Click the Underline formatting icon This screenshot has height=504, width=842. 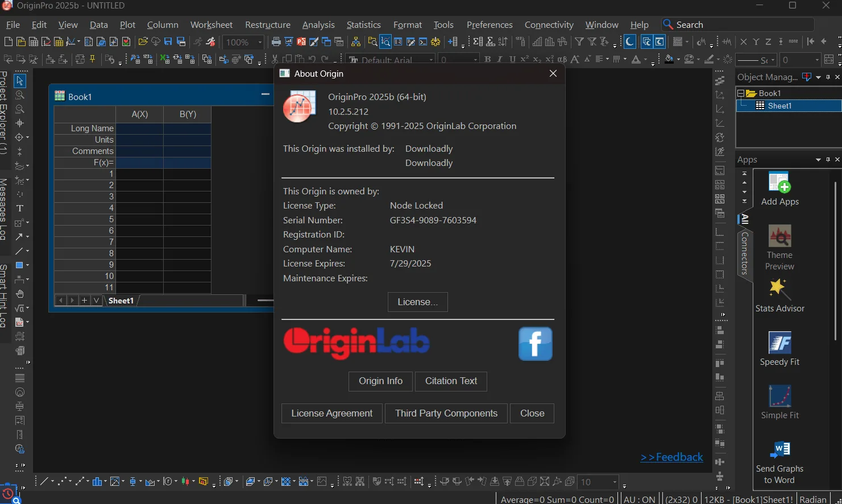pyautogui.click(x=512, y=60)
